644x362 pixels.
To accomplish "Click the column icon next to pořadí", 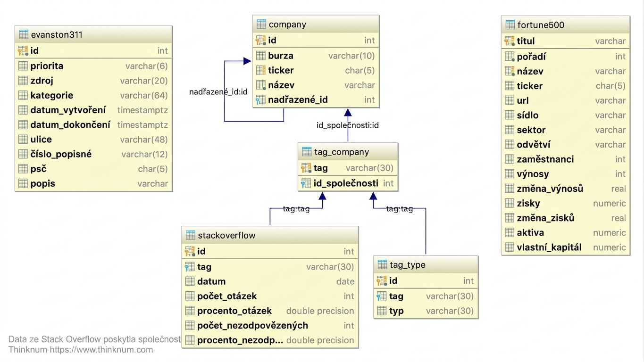I will click(510, 57).
